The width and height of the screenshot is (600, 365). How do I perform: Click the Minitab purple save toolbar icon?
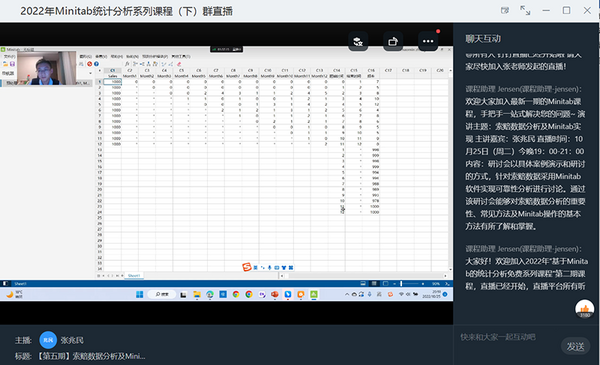[x=12, y=64]
